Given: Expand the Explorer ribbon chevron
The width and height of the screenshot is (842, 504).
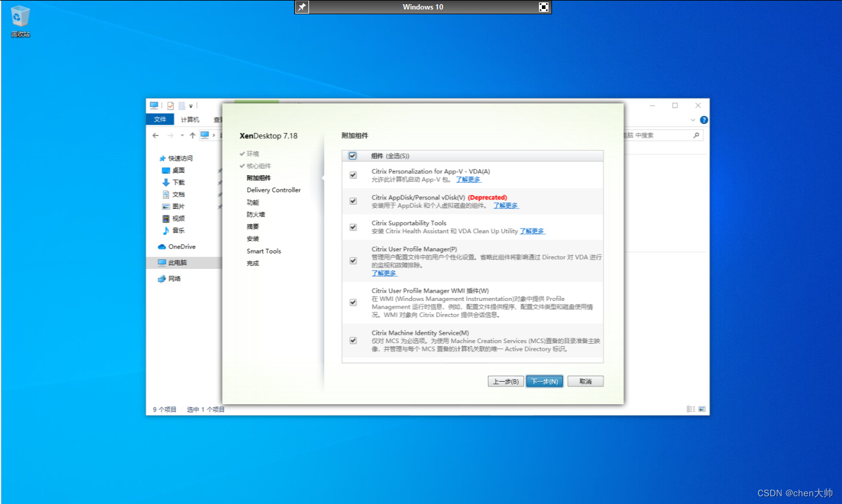Looking at the screenshot, I should pyautogui.click(x=693, y=120).
